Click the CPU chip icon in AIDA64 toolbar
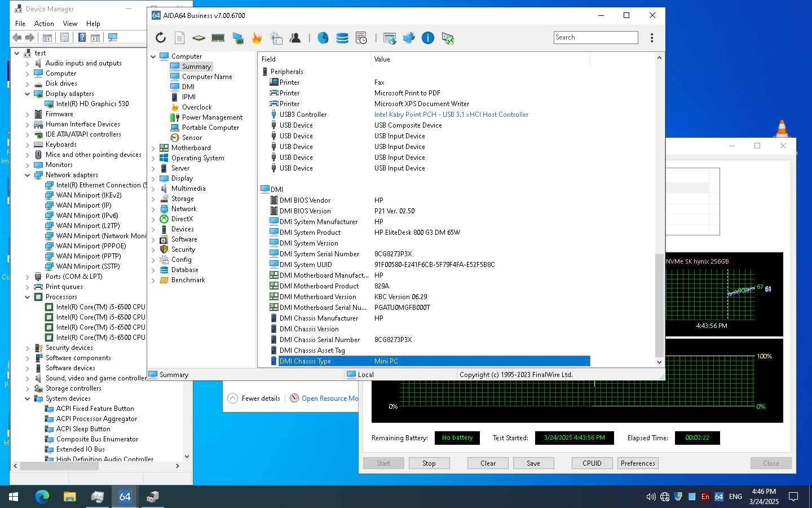This screenshot has width=812, height=508. [198, 38]
